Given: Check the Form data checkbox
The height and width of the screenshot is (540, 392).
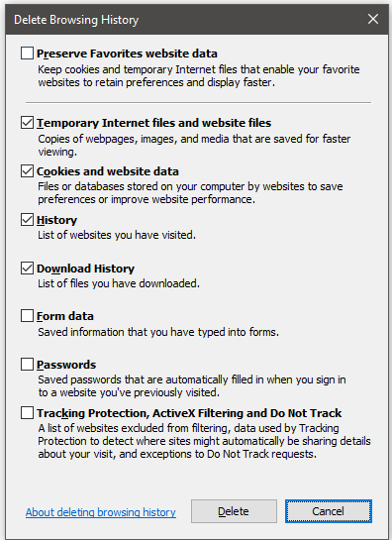Looking at the screenshot, I should [x=27, y=316].
